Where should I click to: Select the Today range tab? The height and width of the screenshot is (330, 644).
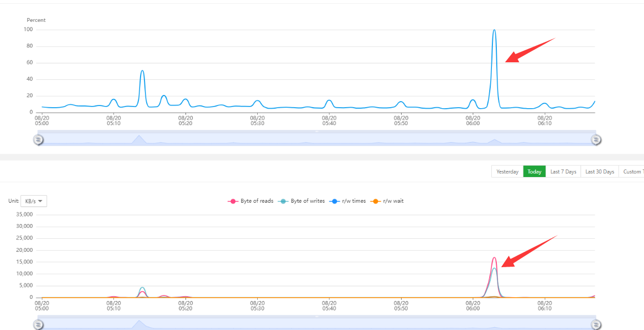pyautogui.click(x=535, y=172)
